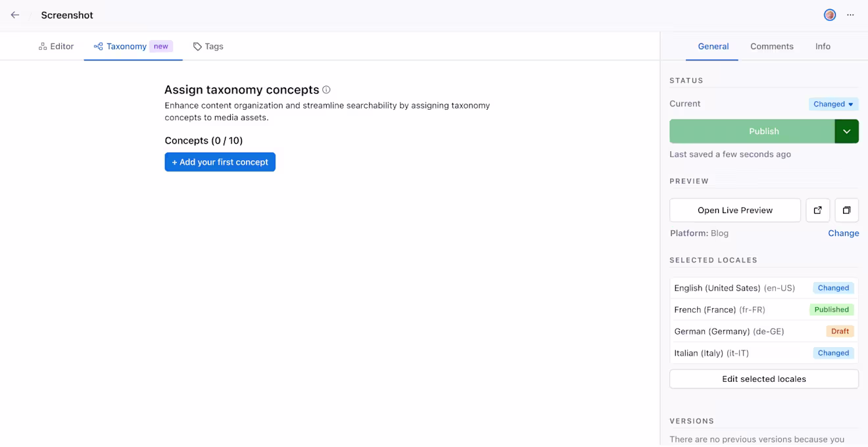Switch to the Info sidebar tab

tap(823, 47)
